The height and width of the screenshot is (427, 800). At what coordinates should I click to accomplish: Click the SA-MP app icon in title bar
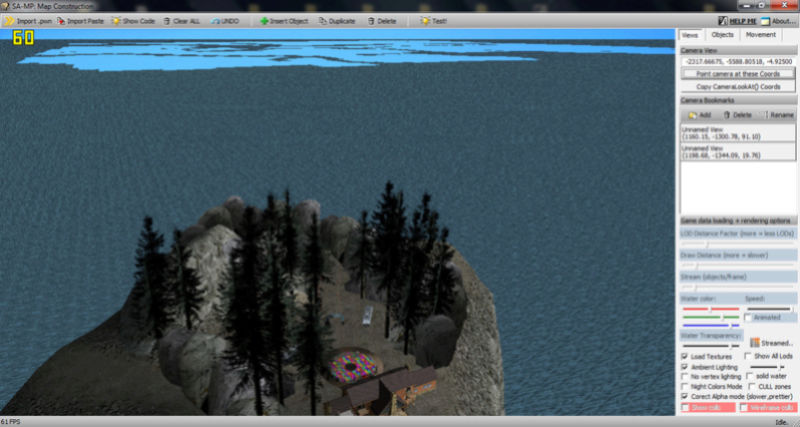[5, 6]
